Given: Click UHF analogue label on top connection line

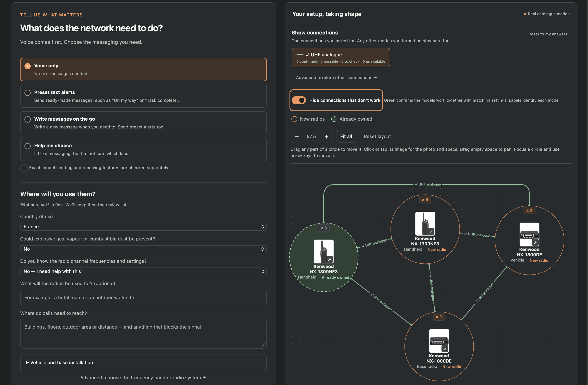Looking at the screenshot, I should pos(428,184).
